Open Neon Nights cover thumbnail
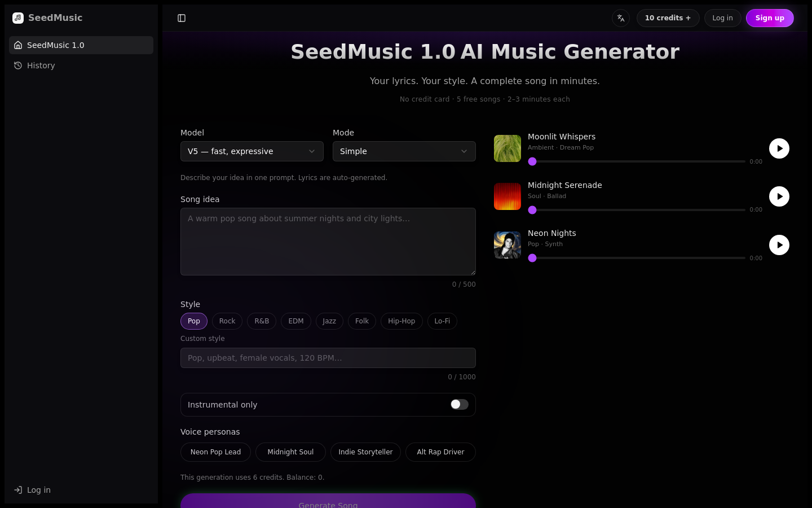812x508 pixels. [507, 245]
